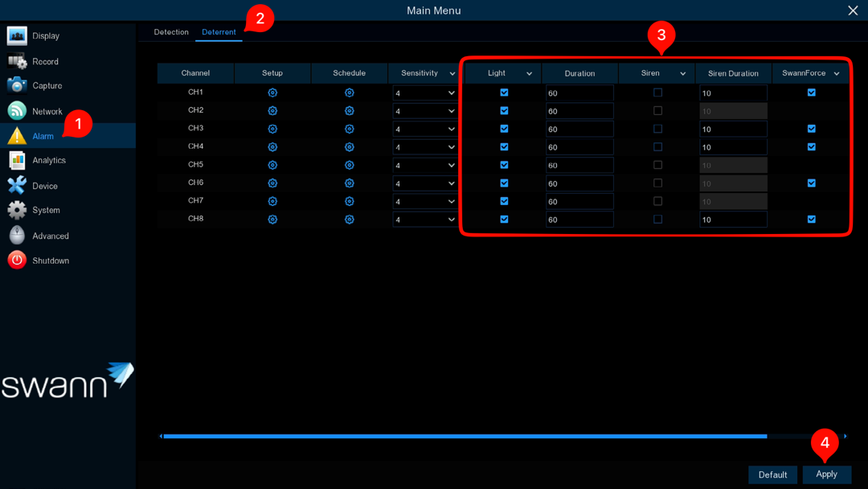Open CH5 Setup gear icon
Image resolution: width=868 pixels, height=489 pixels.
272,165
